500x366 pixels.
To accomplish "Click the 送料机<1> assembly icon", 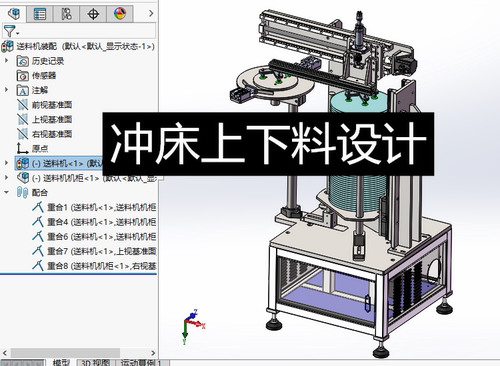I will pos(23,163).
